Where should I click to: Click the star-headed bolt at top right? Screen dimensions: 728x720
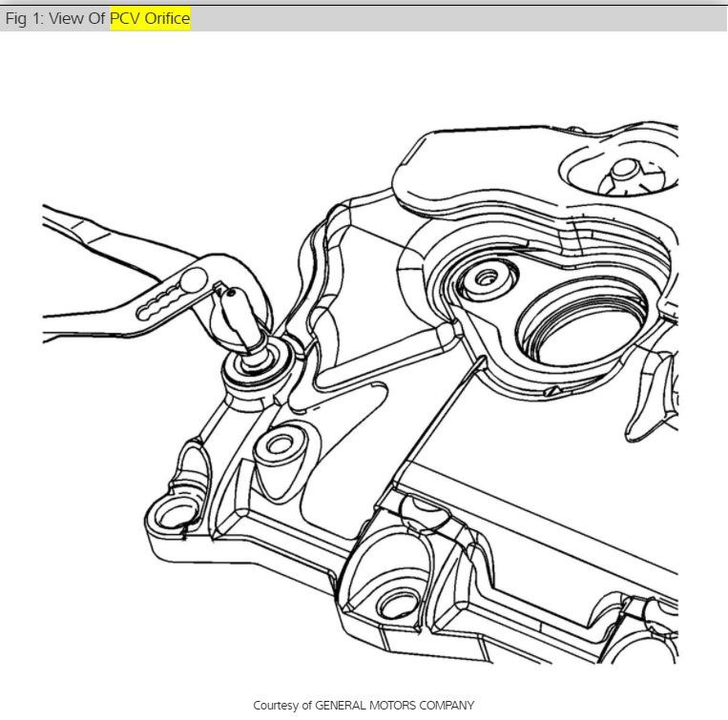pyautogui.click(x=627, y=176)
